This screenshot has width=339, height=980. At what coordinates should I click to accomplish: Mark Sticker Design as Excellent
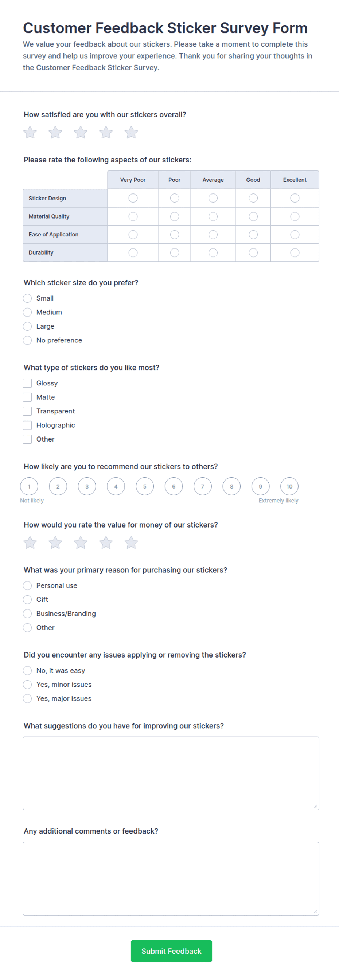click(x=295, y=198)
